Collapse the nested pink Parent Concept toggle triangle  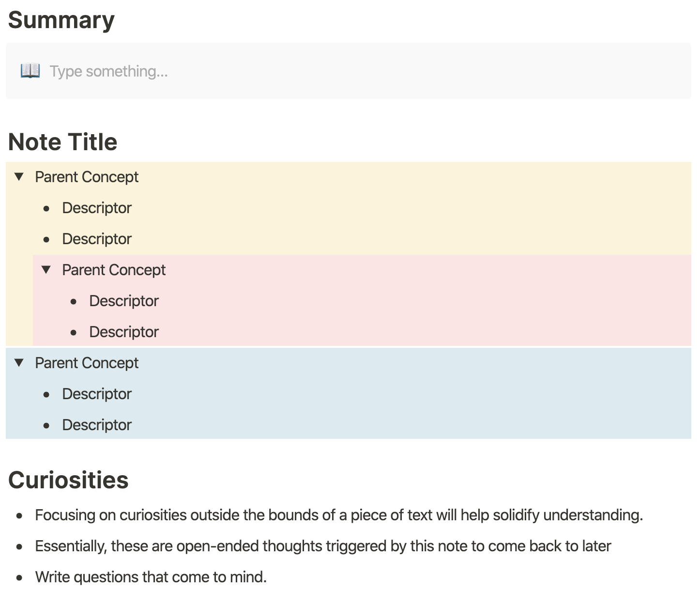tap(46, 270)
